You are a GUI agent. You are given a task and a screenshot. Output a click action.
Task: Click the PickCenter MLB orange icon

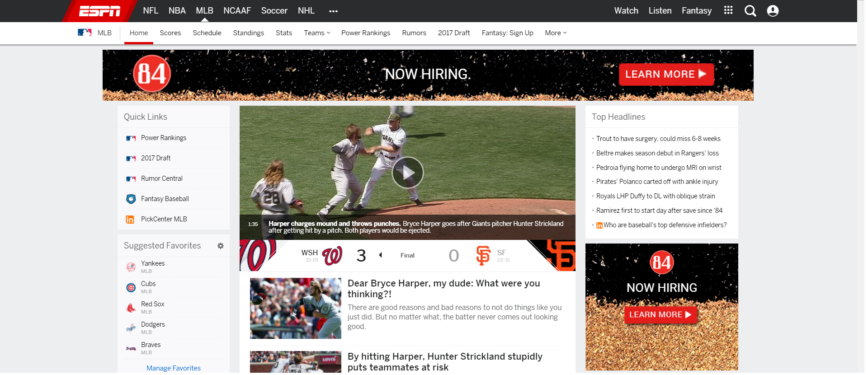click(x=130, y=220)
